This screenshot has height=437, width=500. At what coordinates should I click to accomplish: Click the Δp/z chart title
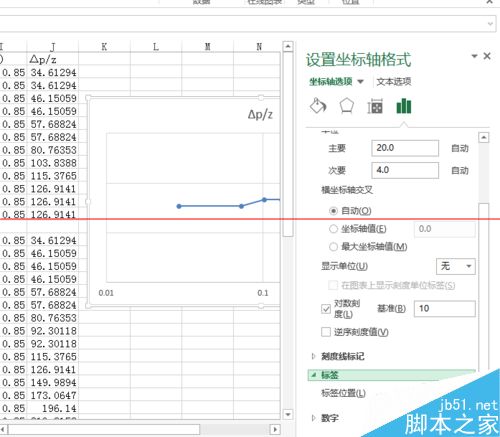pos(260,115)
